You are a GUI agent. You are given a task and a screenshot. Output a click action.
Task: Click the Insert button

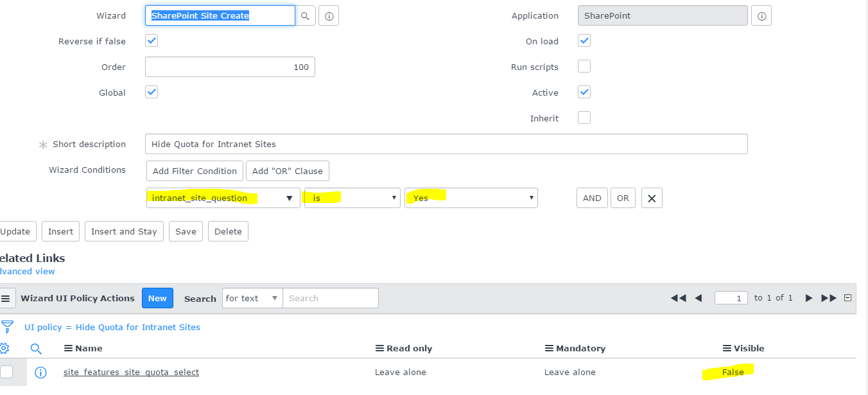[60, 231]
